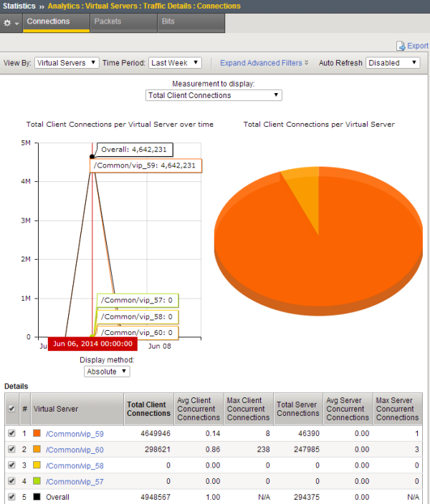
Task: Open the Time Period dropdown
Action: (x=175, y=63)
